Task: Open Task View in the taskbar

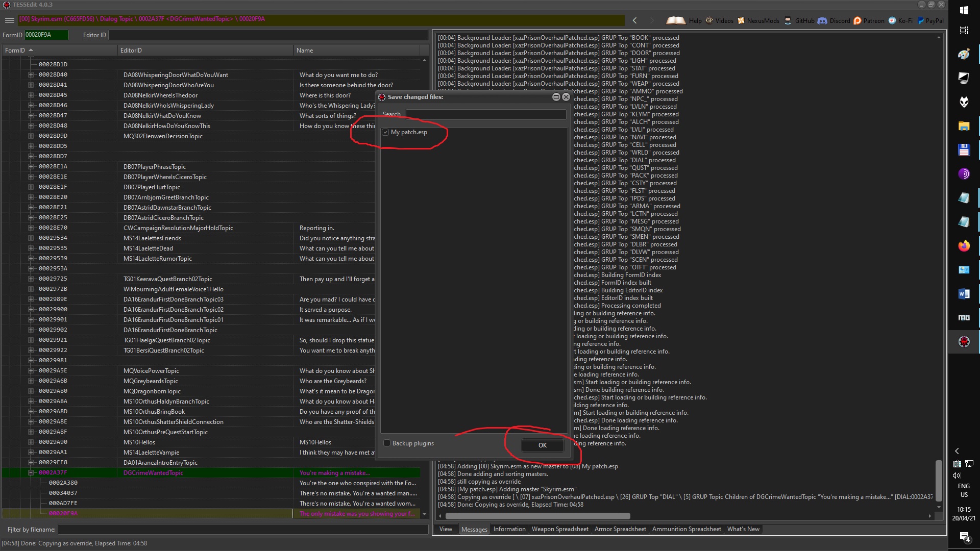Action: click(964, 31)
